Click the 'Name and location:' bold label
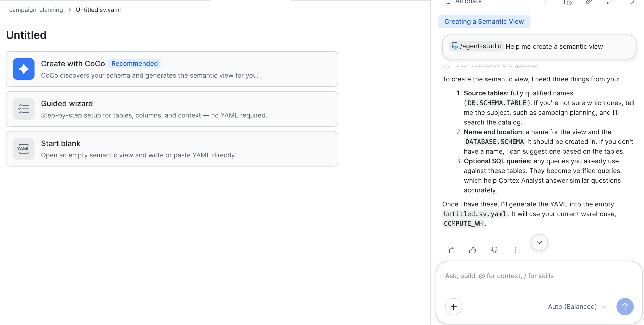644x325 pixels. pos(494,132)
